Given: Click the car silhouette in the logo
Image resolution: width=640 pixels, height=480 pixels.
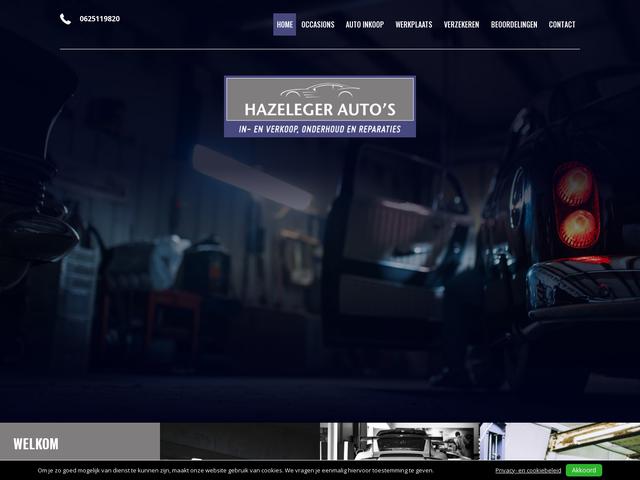Looking at the screenshot, I should [319, 89].
